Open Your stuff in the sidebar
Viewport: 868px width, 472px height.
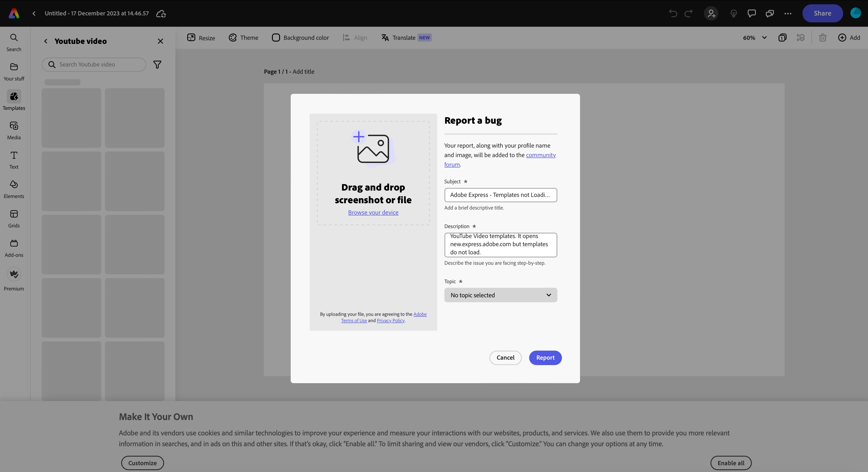tap(14, 72)
